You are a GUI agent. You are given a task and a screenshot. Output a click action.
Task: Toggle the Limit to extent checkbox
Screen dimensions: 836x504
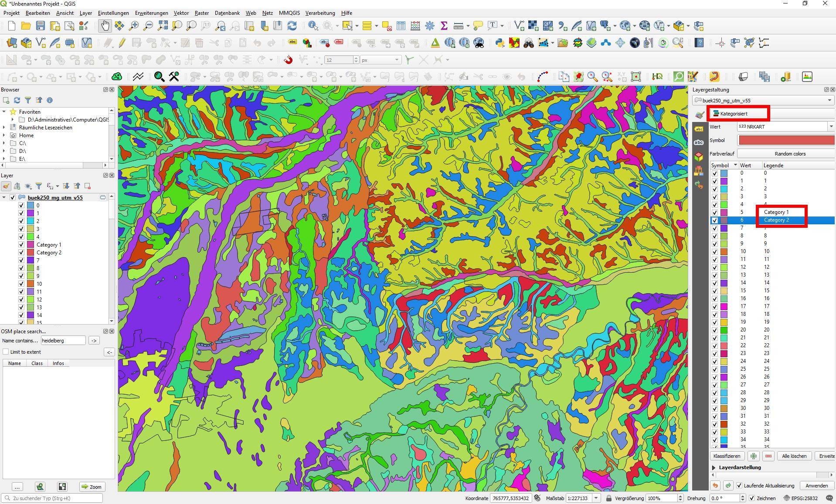point(6,352)
